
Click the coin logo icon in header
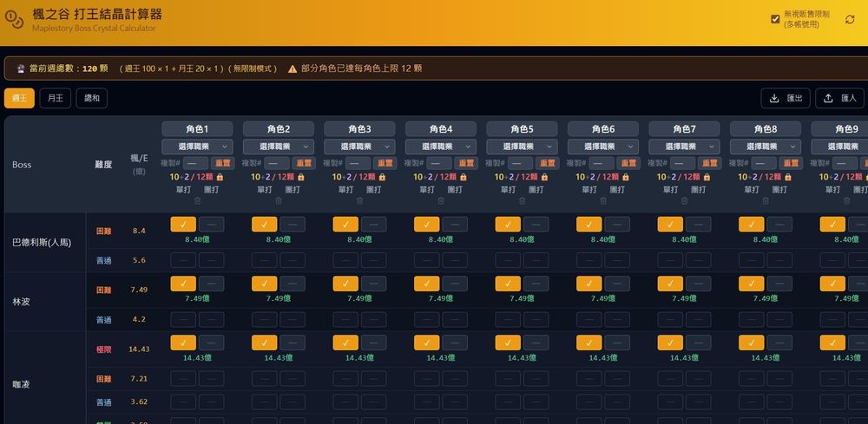(14, 20)
